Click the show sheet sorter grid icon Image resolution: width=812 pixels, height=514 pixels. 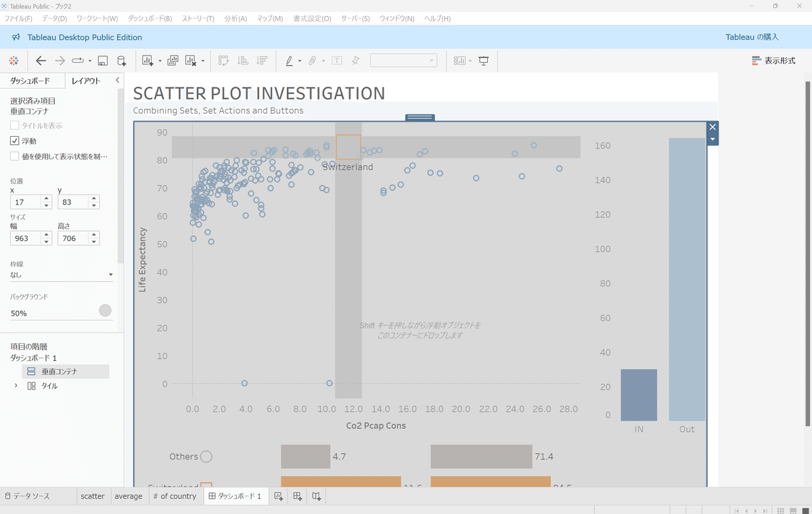781,510
